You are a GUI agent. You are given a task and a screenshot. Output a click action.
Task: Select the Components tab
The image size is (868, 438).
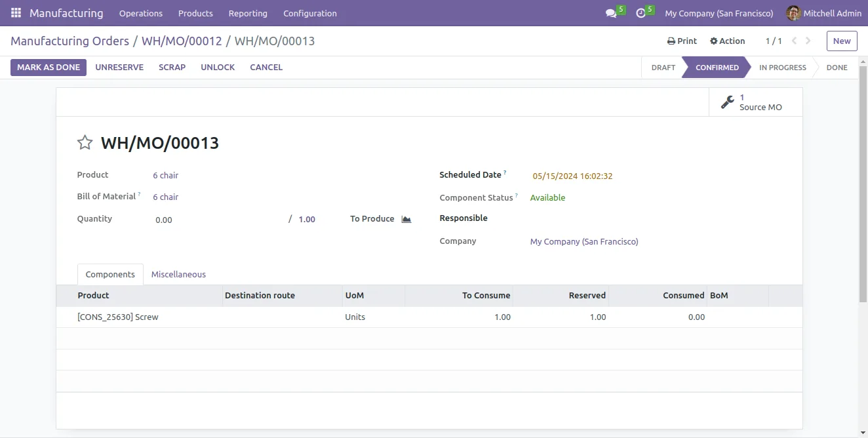coord(110,275)
